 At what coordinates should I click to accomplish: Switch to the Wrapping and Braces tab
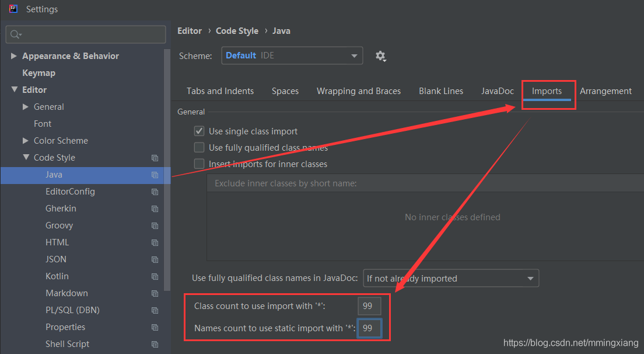coord(358,91)
